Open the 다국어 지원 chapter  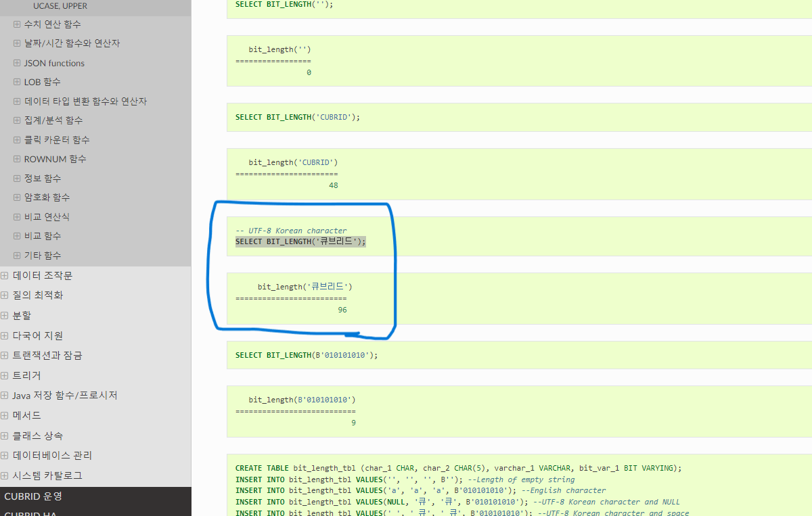pos(38,335)
